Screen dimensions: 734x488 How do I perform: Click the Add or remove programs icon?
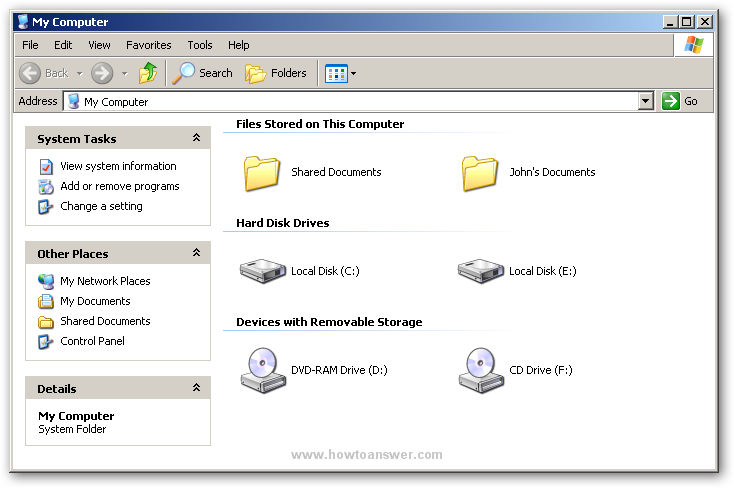[x=46, y=186]
